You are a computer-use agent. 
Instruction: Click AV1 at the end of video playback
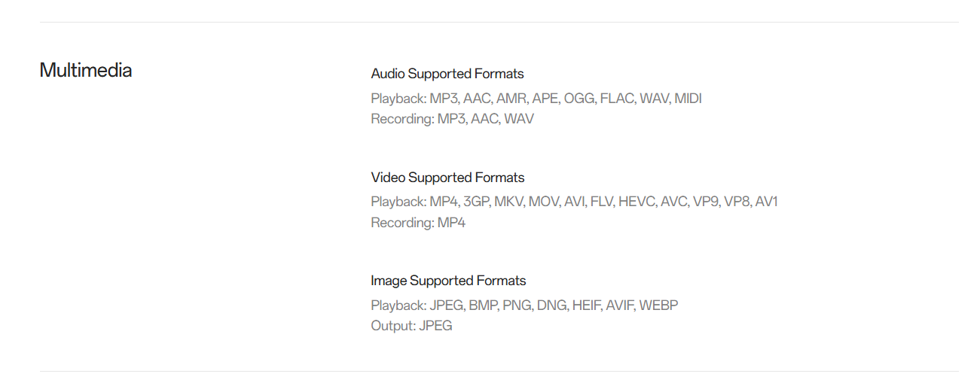(x=766, y=202)
